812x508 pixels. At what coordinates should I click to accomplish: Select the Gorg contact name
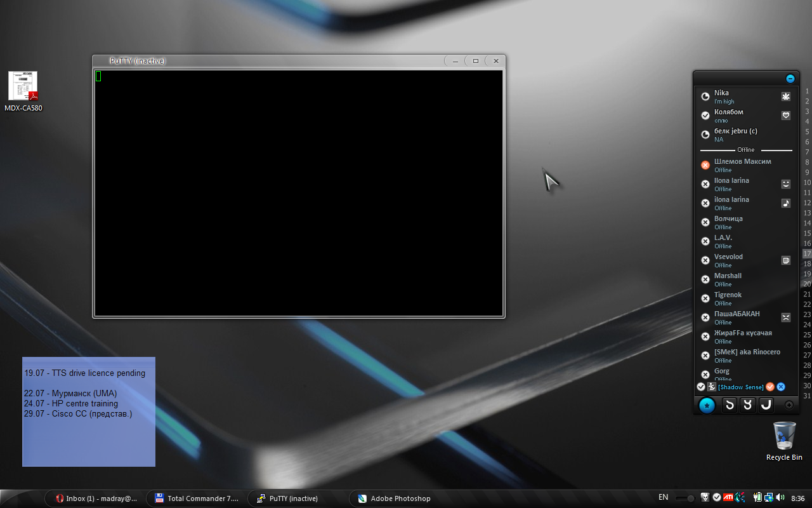[722, 371]
